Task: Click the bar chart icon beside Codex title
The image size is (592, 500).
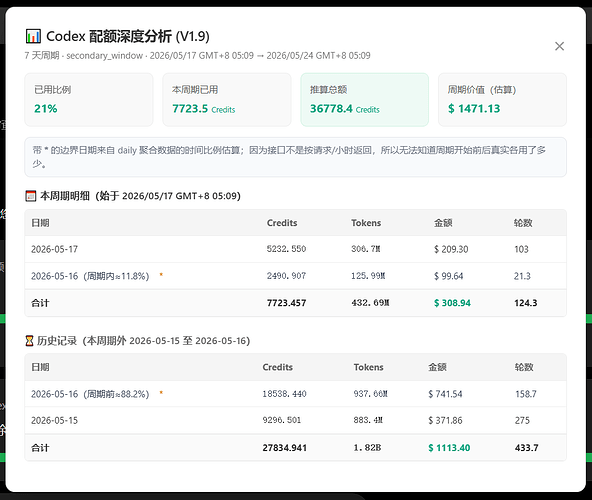Action: coord(33,36)
